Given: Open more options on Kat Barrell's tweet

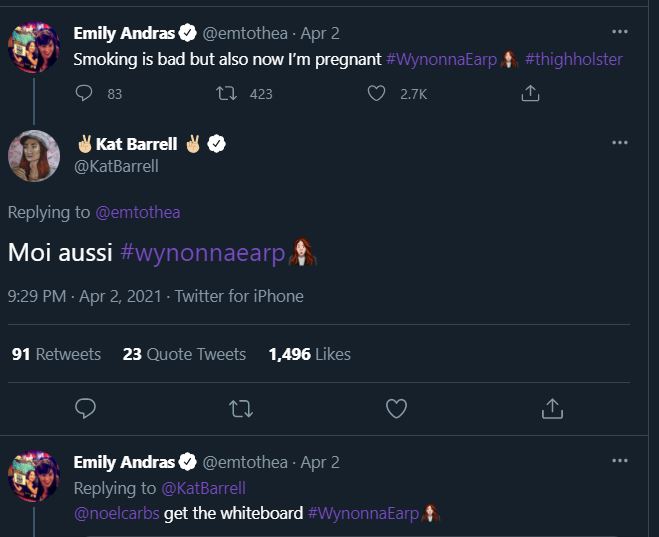Looking at the screenshot, I should coord(620,143).
